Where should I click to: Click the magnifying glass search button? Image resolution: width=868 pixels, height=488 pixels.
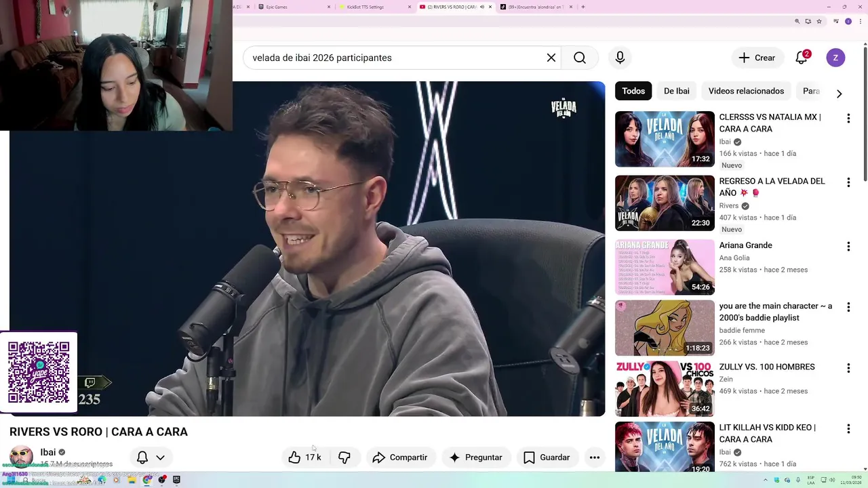tap(580, 58)
